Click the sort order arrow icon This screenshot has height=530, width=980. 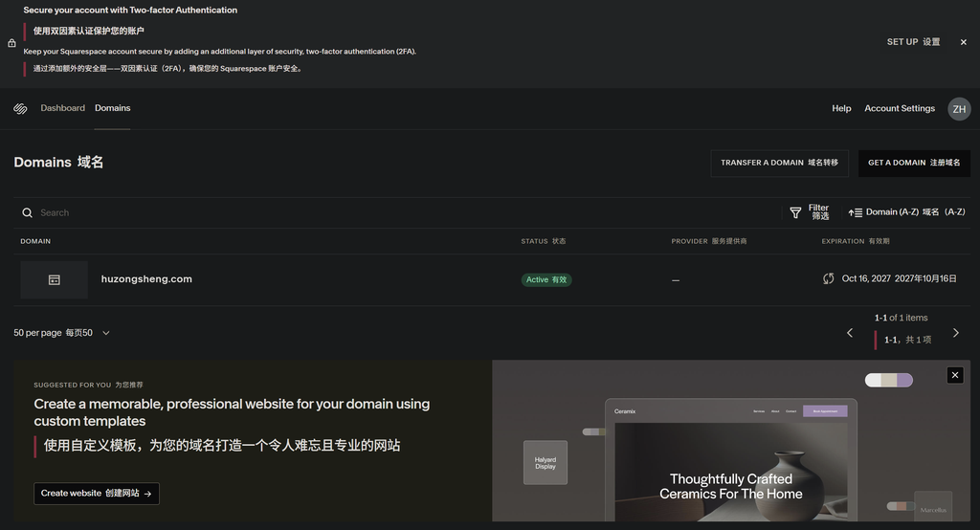click(x=855, y=213)
